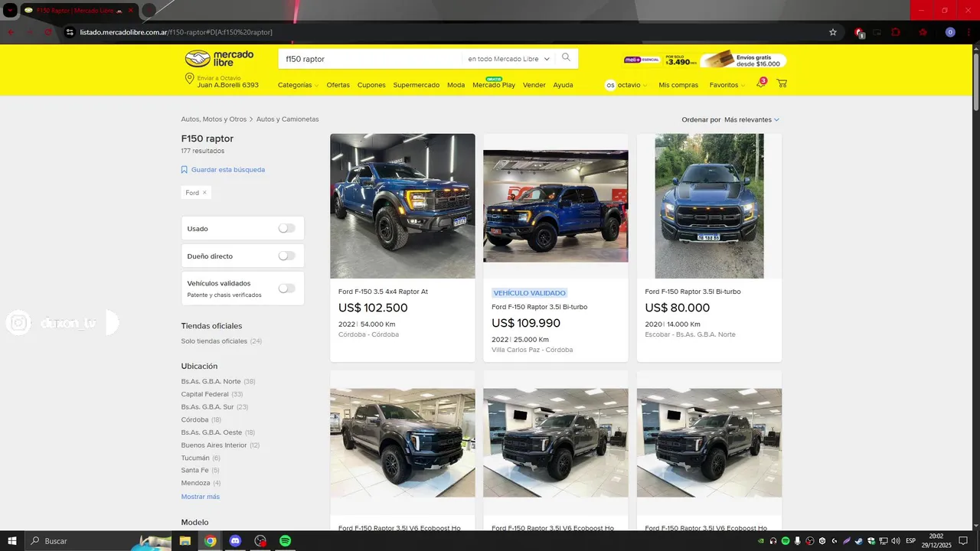
Task: Open File Explorer from the taskbar
Action: click(x=185, y=541)
